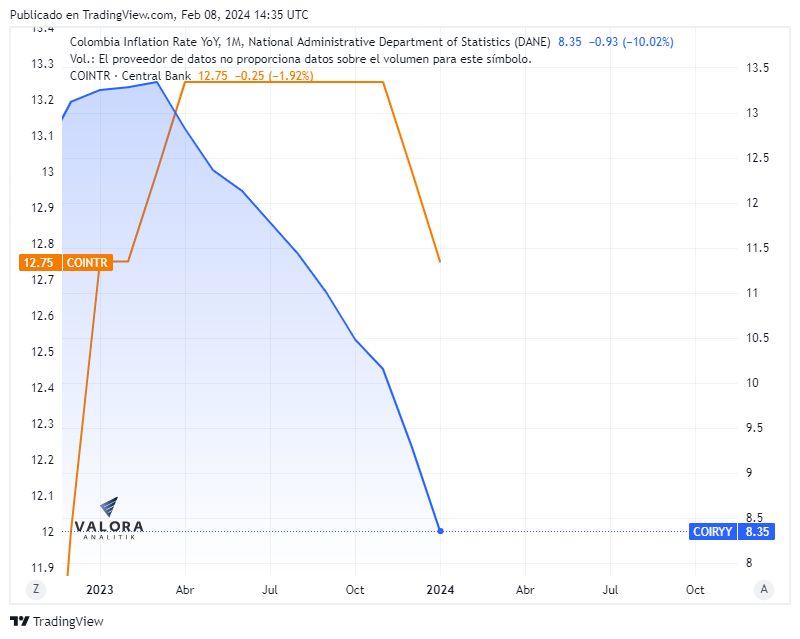
Task: Select the COINTR Central Bank legend entry
Action: (x=130, y=76)
